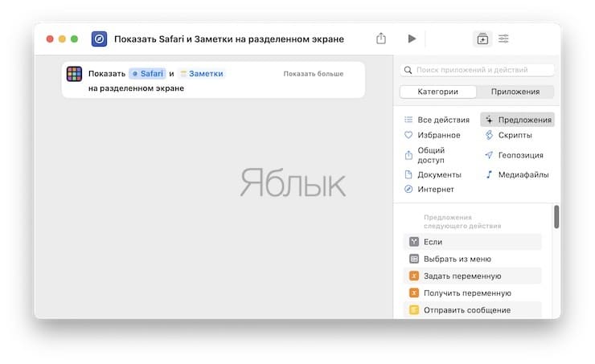Click the page icon beside Документы
The image size is (595, 364).
pyautogui.click(x=408, y=175)
